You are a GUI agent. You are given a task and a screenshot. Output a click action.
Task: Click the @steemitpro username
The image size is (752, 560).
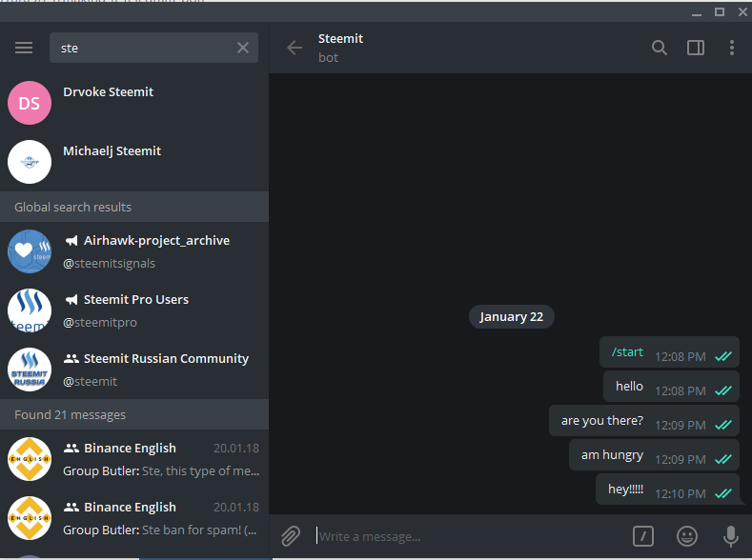(100, 323)
